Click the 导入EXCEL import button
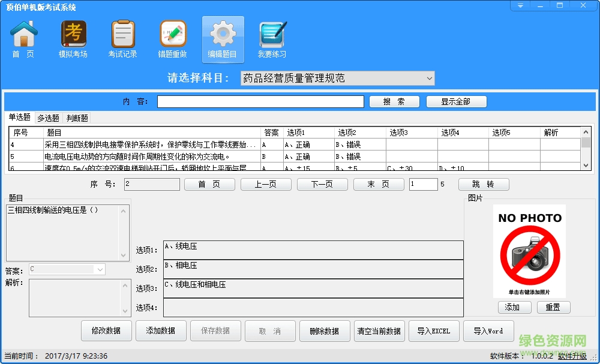600x364 pixels. pyautogui.click(x=434, y=331)
